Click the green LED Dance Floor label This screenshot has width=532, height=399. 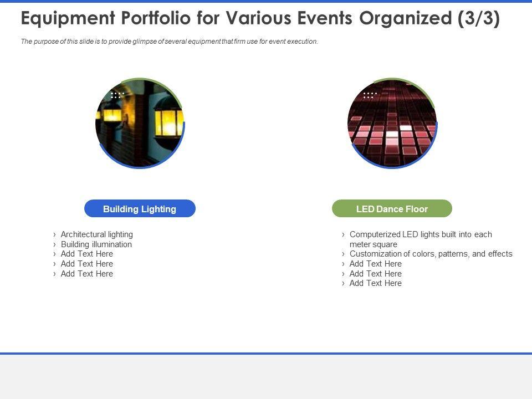(x=392, y=209)
